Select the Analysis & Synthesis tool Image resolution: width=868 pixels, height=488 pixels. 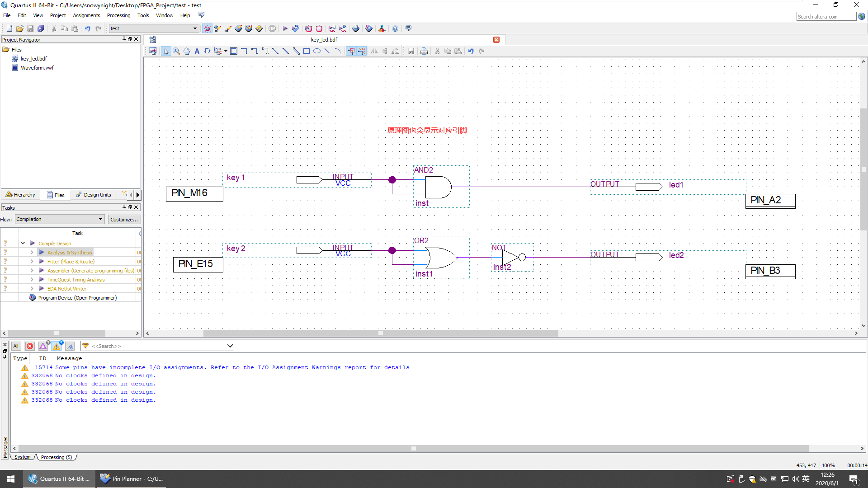pos(69,252)
